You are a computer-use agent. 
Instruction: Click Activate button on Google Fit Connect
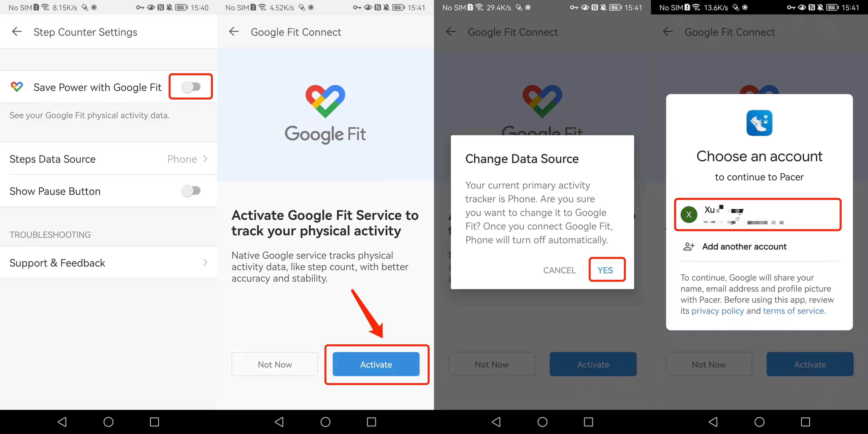pyautogui.click(x=376, y=364)
